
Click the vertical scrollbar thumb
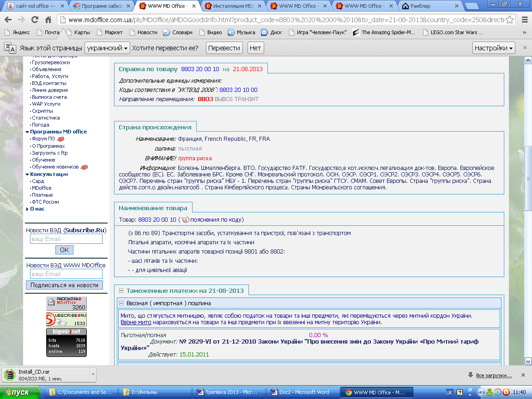pos(528,178)
